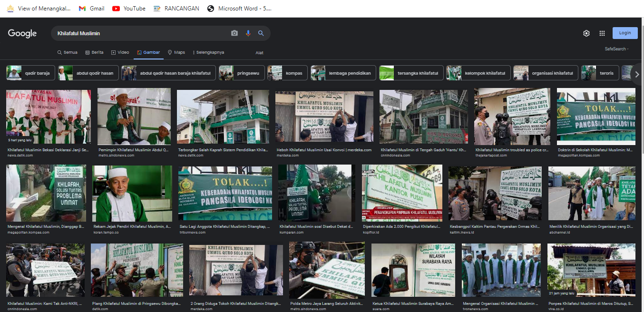Image resolution: width=644 pixels, height=312 pixels.
Task: Open the Gmail bookmark
Action: (92, 9)
